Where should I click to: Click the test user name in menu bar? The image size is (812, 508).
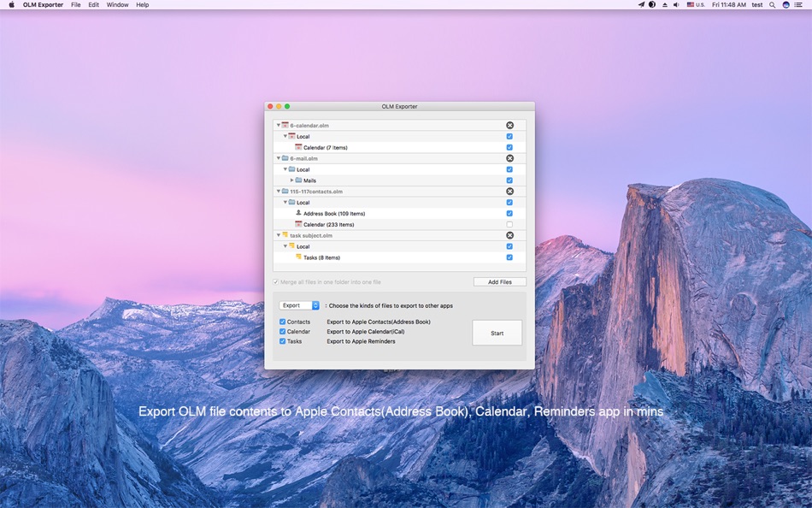point(757,4)
